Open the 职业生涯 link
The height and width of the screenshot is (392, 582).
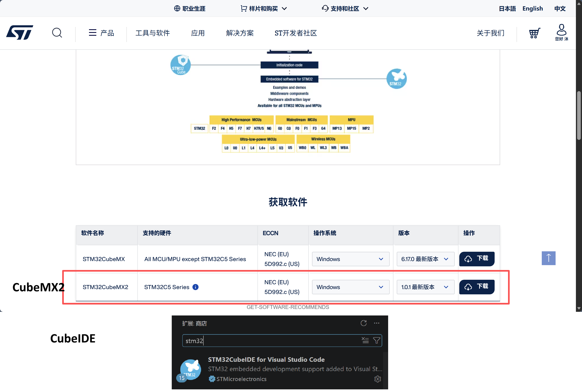click(190, 9)
